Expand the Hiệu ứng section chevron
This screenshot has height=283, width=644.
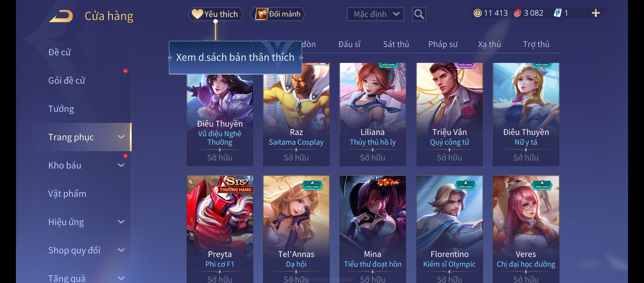tap(121, 222)
